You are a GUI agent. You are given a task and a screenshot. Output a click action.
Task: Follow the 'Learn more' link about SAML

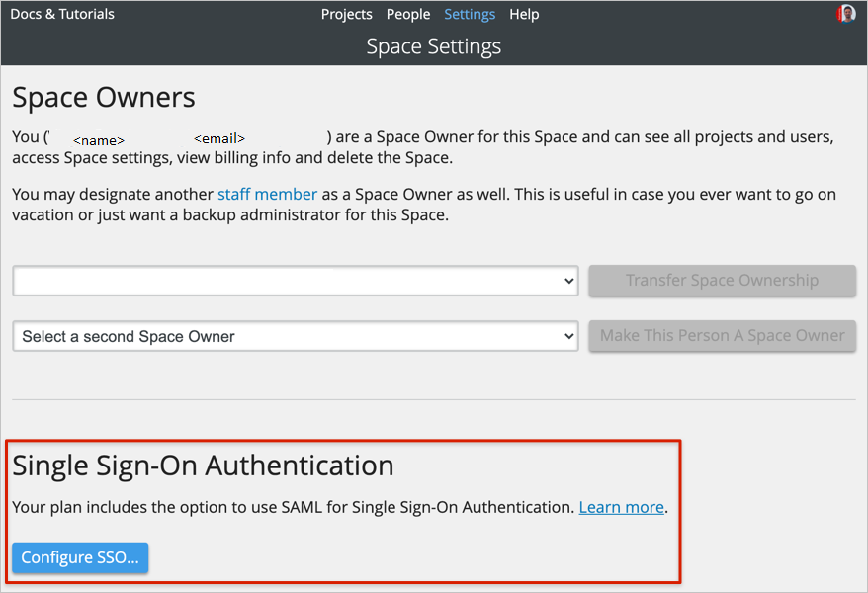pyautogui.click(x=621, y=507)
